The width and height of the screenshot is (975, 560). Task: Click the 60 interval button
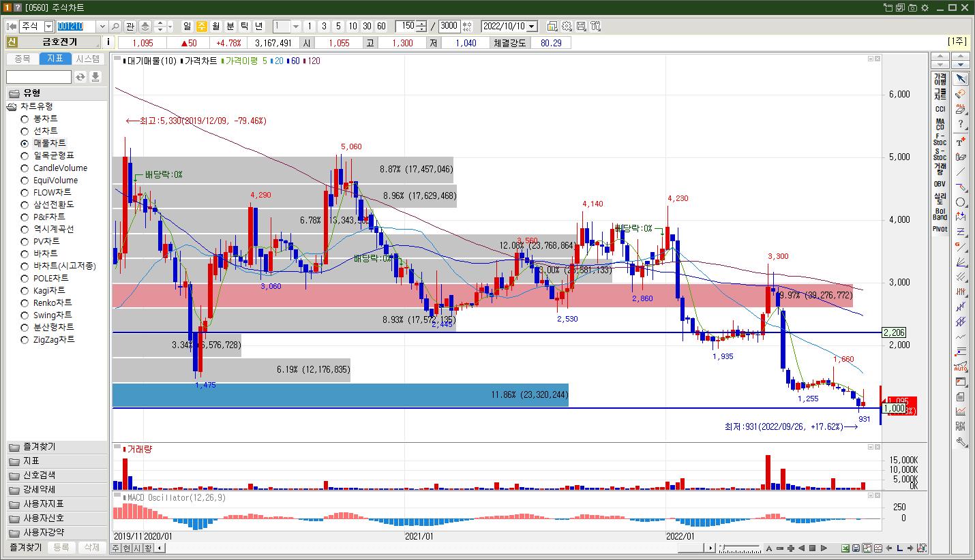381,27
